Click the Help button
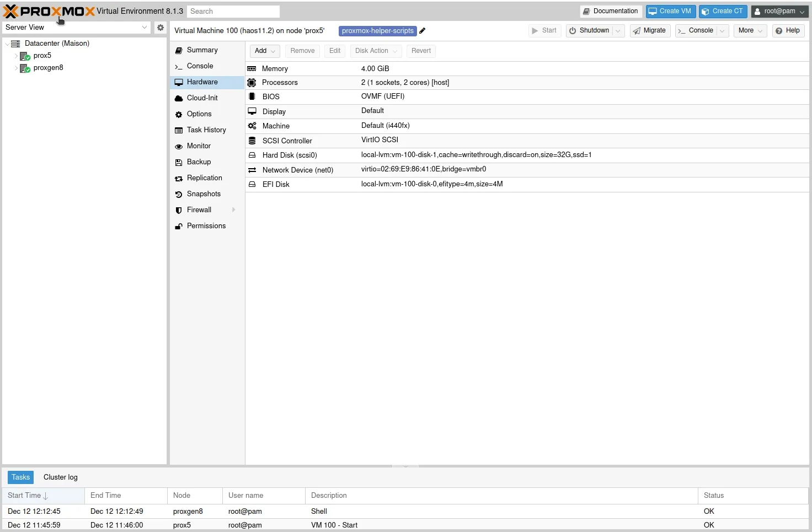The height and width of the screenshot is (532, 812). coord(788,30)
